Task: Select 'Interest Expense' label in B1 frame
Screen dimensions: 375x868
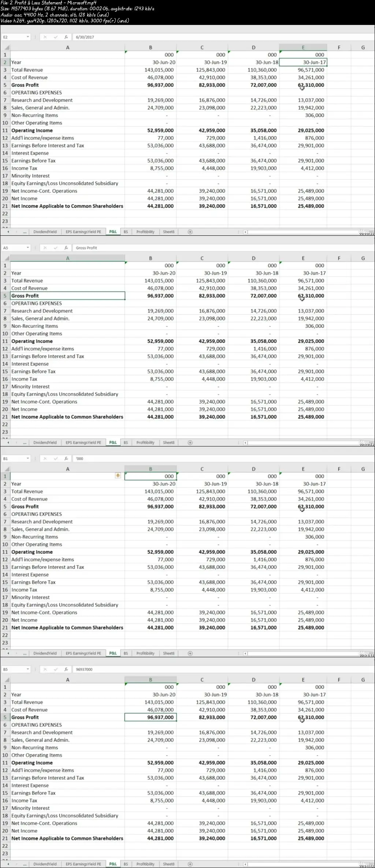Action: pos(30,575)
